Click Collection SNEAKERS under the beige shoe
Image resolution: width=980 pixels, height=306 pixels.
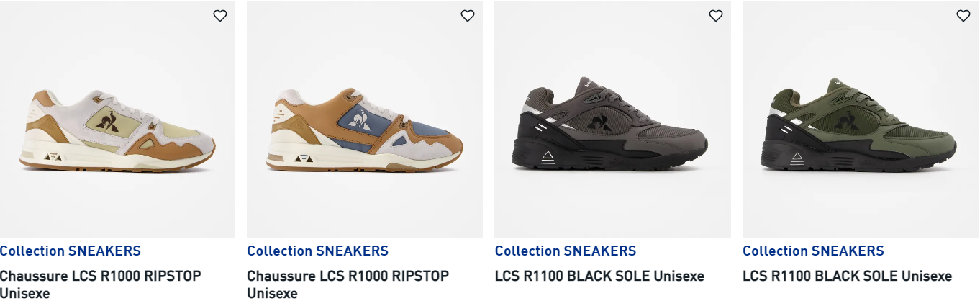pyautogui.click(x=71, y=251)
